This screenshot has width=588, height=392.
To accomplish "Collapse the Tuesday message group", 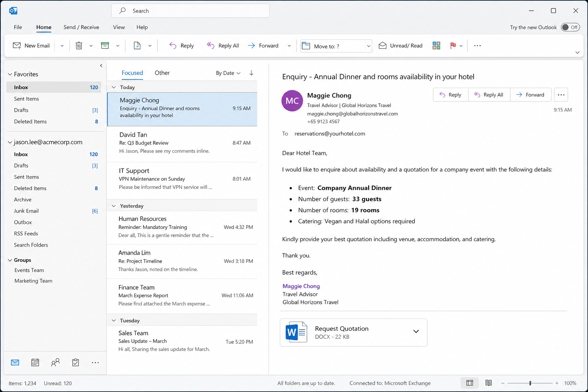I will pos(114,321).
